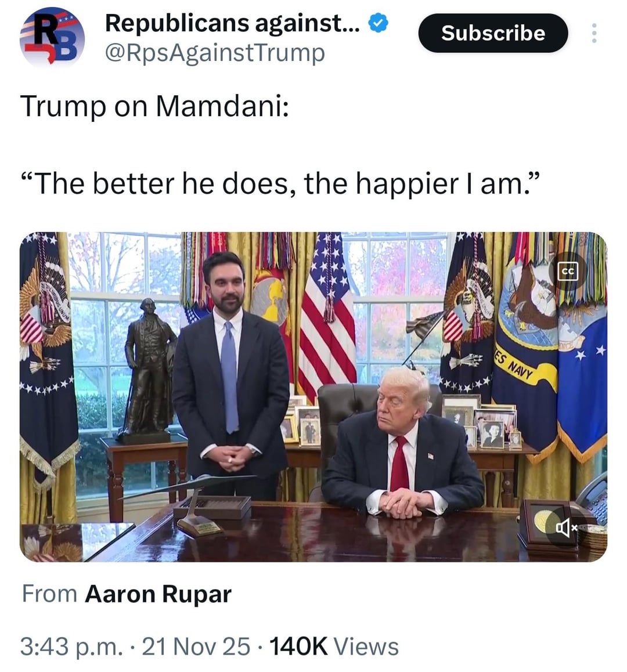This screenshot has height=672, width=627.
Task: Click the "From" attribution label
Action: [x=49, y=594]
